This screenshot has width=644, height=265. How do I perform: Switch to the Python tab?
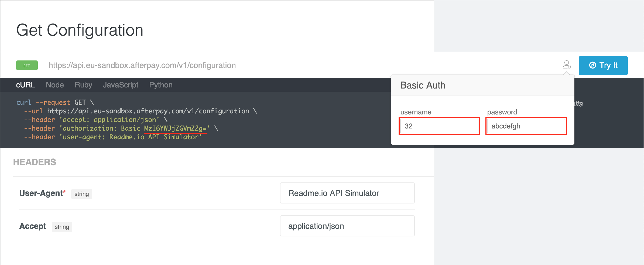coord(161,85)
